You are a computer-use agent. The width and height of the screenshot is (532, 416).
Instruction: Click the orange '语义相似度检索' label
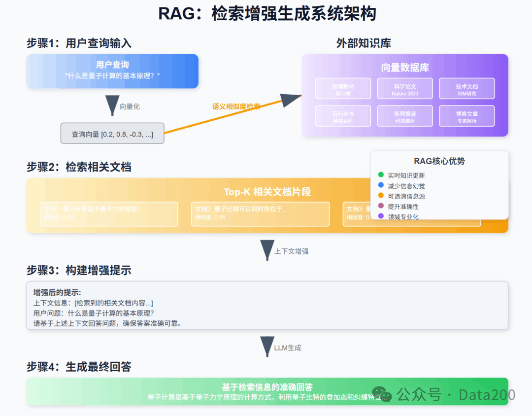pos(236,106)
